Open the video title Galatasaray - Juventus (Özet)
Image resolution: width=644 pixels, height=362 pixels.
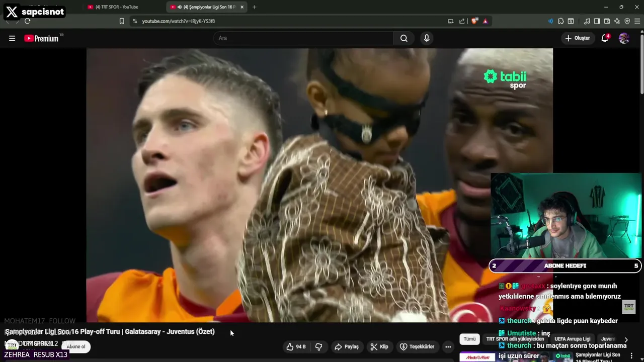110,332
